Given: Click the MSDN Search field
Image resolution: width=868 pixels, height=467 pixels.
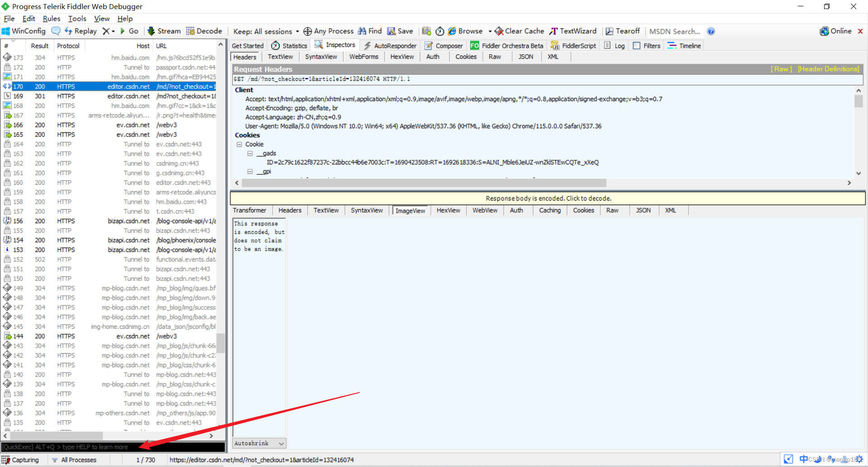Looking at the screenshot, I should [x=675, y=31].
